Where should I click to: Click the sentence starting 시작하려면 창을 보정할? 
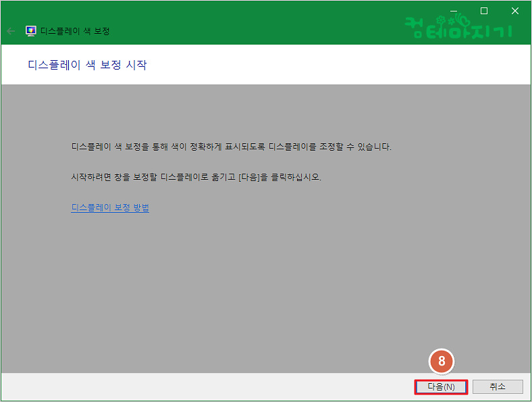(196, 177)
